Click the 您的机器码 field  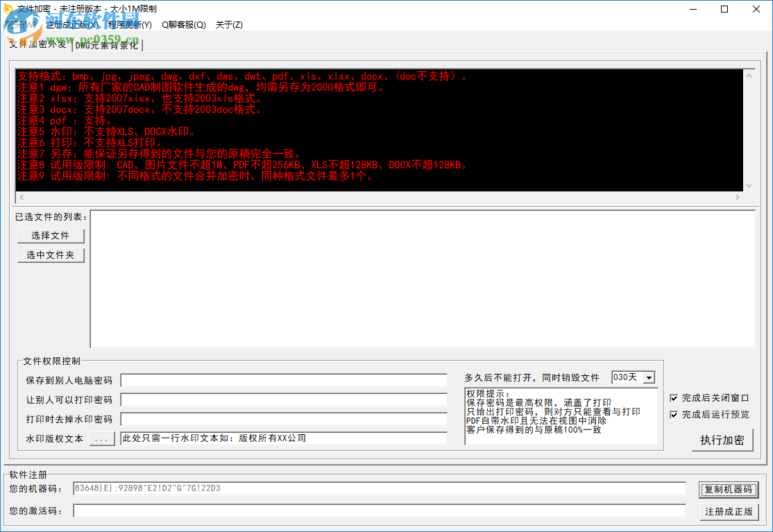[380, 489]
